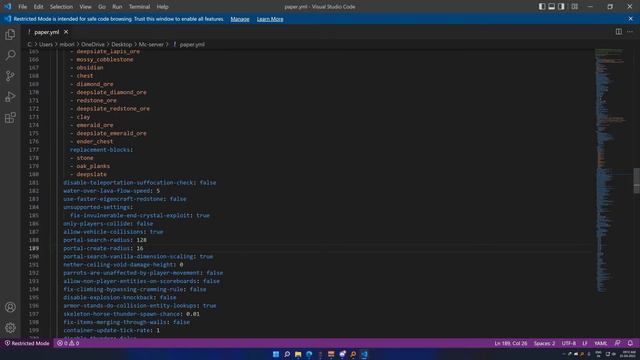Open the Accounts menu icon
This screenshot has height=360, width=640.
[x=10, y=307]
